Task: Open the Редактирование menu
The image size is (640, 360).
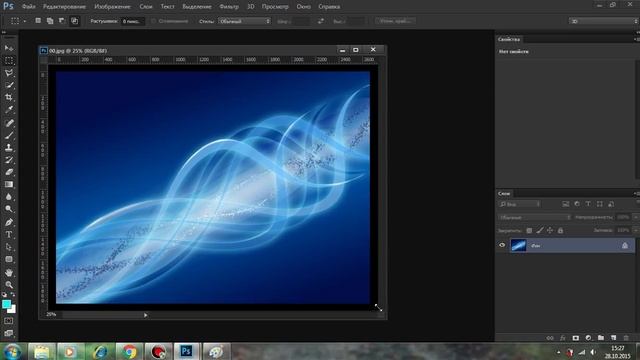Action: (x=64, y=7)
